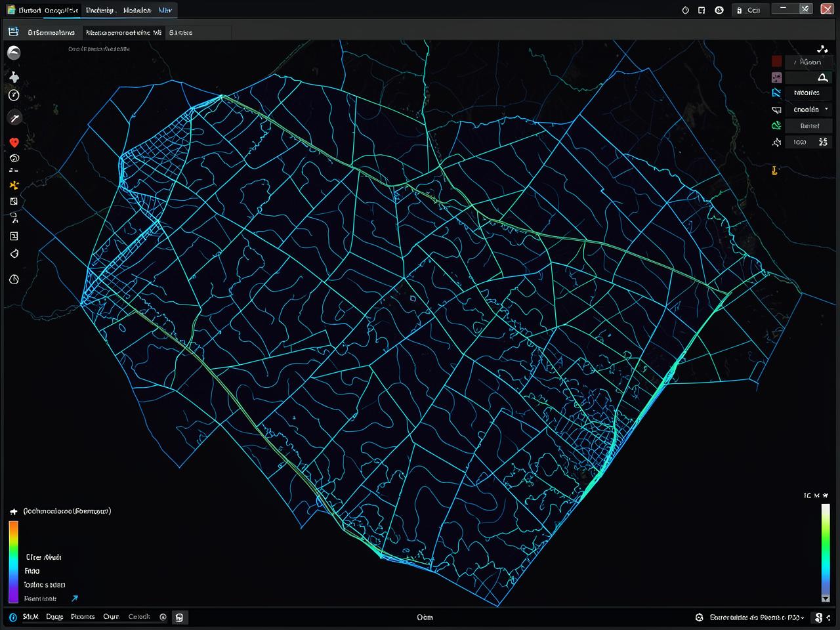840x630 pixels.
Task: Select the pen tool in the dark circle
Action: coord(14,117)
